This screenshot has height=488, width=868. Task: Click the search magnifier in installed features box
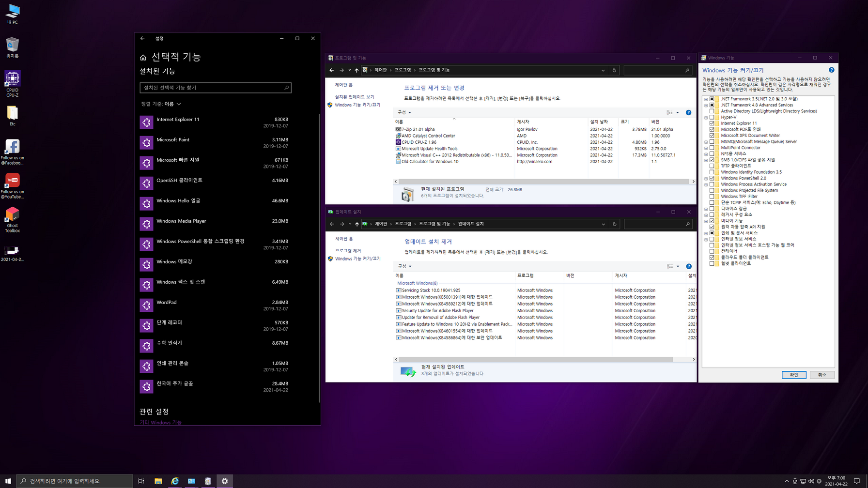pos(286,88)
